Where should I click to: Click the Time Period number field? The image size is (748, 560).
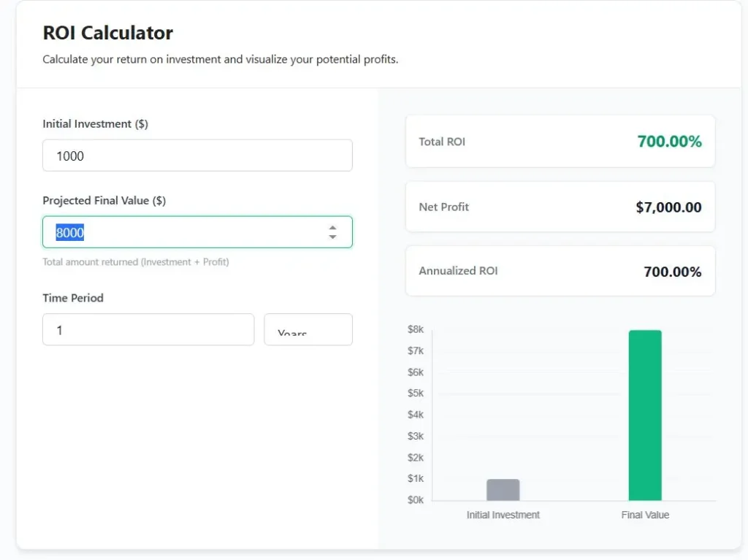point(148,330)
